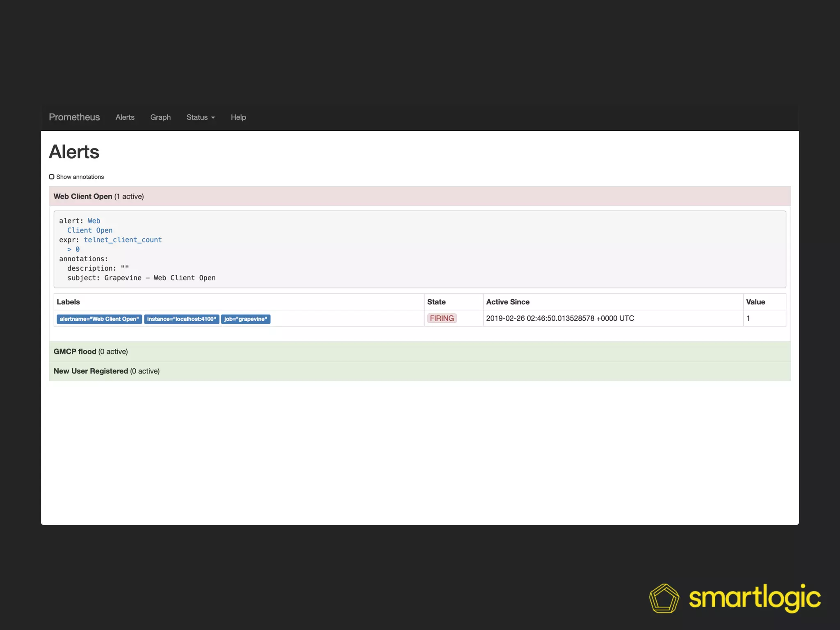Screen dimensions: 840x630
Task: Open the Help nav link
Action: (238, 117)
